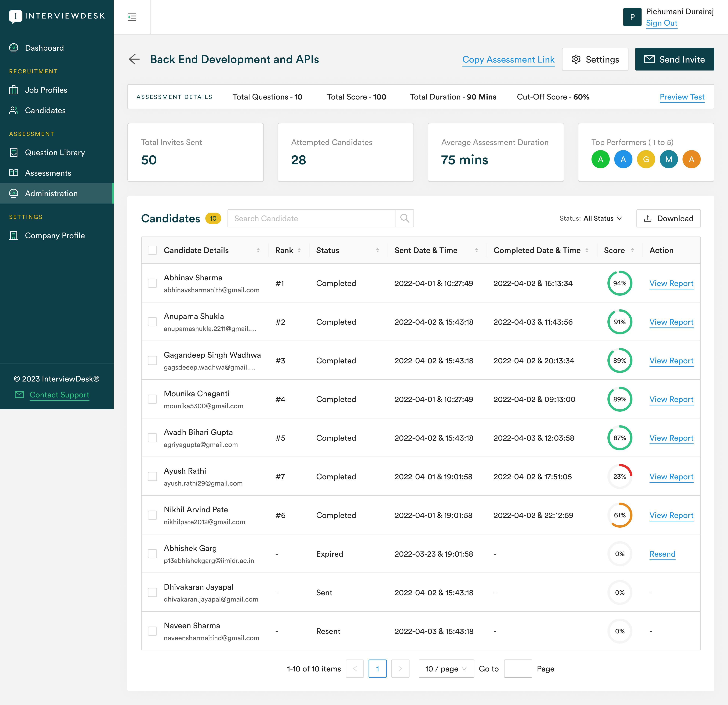Check the checkbox beside Mounika Chaganti
The height and width of the screenshot is (705, 728).
click(x=153, y=399)
